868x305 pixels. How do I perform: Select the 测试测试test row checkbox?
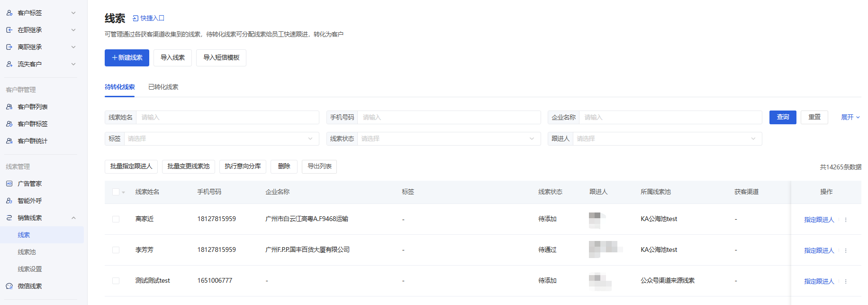click(x=116, y=281)
